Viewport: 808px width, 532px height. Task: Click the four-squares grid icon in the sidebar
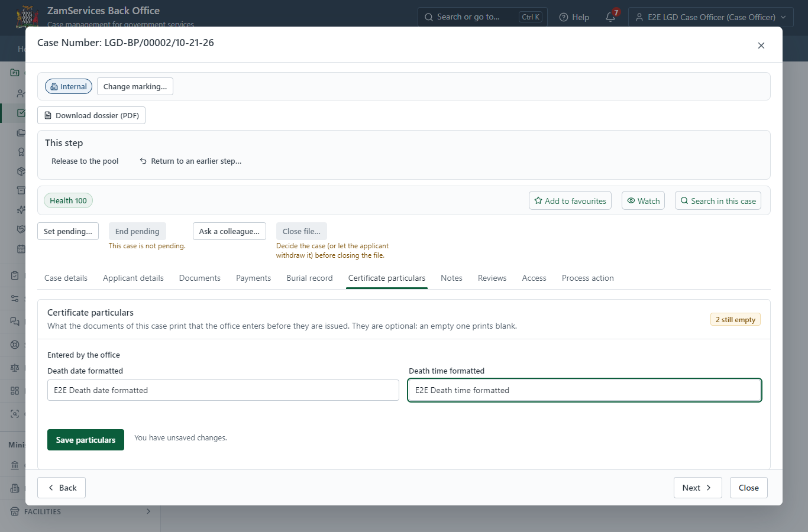15,391
